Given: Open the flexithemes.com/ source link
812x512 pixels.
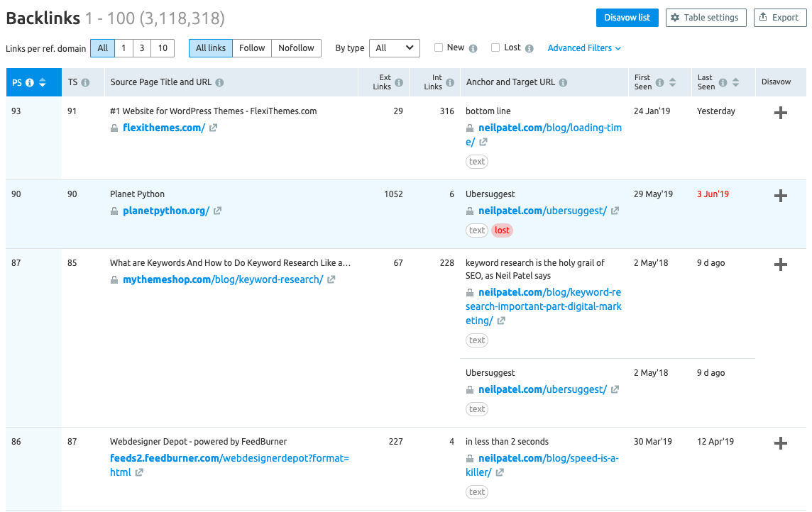Looking at the screenshot, I should pos(164,128).
